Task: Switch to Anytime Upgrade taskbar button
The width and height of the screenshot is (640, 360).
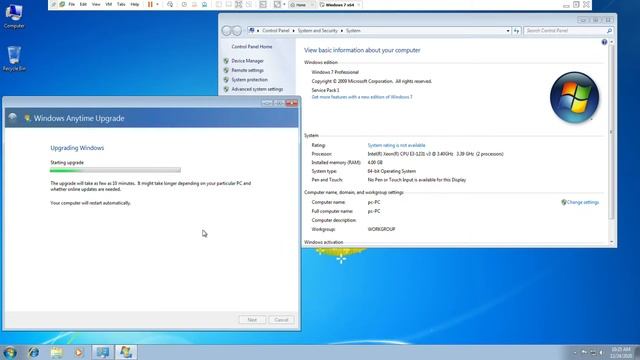Action: (x=126, y=352)
